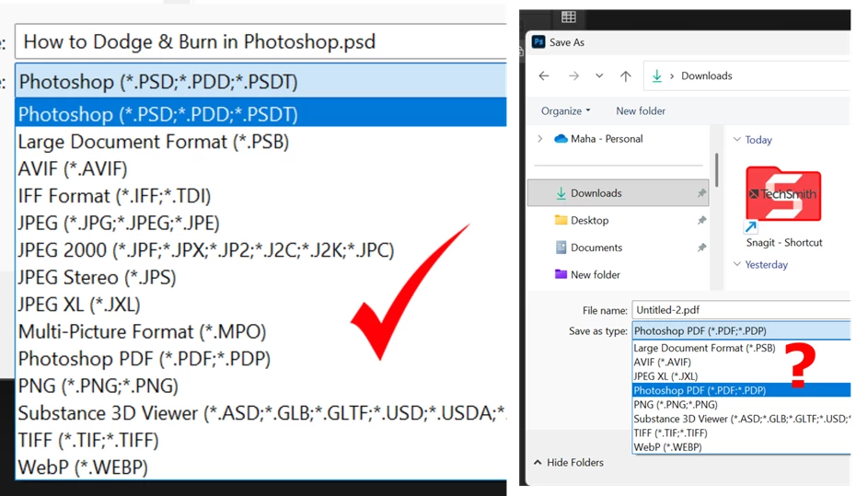Open the Photoshop format combo box in left dialog
The image size is (868, 496).
tap(260, 81)
